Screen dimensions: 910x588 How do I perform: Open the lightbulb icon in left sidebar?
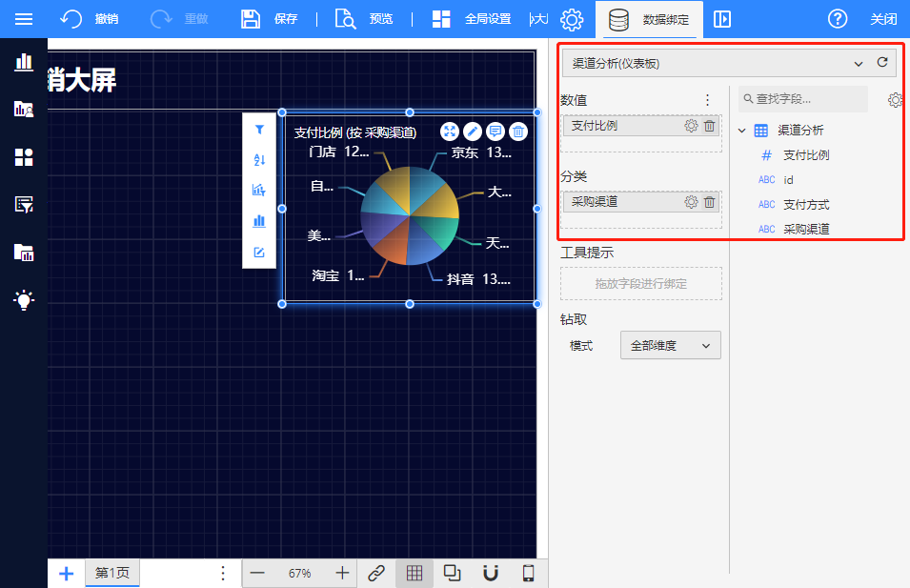point(24,300)
